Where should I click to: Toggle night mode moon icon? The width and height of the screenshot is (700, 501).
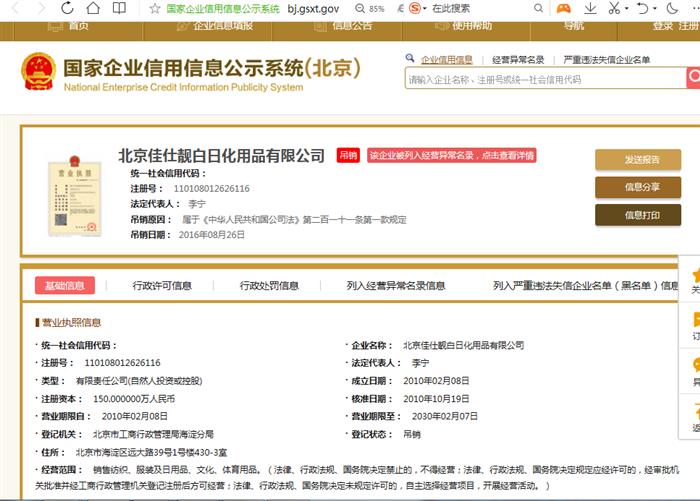pyautogui.click(x=672, y=8)
